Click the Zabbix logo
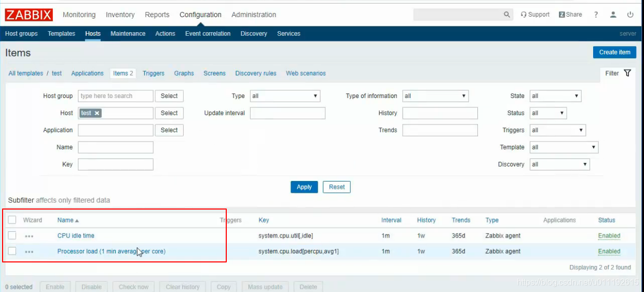Image resolution: width=644 pixels, height=292 pixels. point(29,15)
